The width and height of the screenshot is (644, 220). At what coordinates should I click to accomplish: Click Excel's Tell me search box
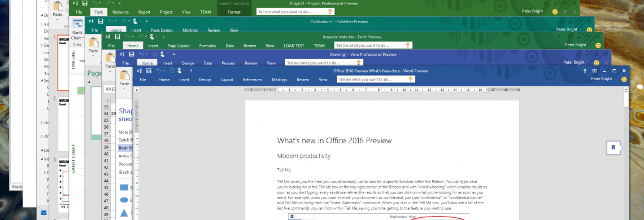373,46
